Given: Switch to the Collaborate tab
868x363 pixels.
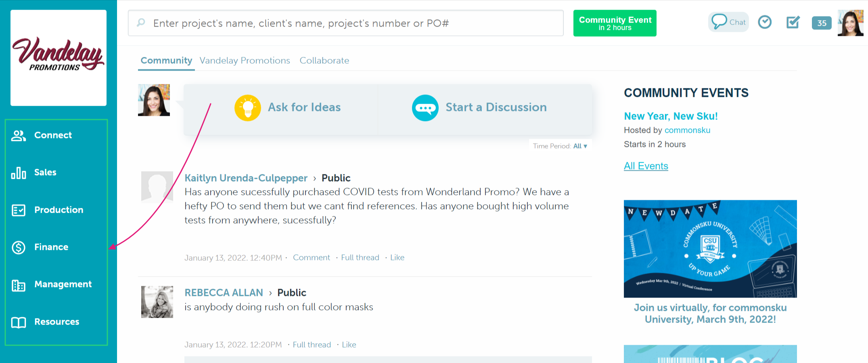Looking at the screenshot, I should 324,61.
